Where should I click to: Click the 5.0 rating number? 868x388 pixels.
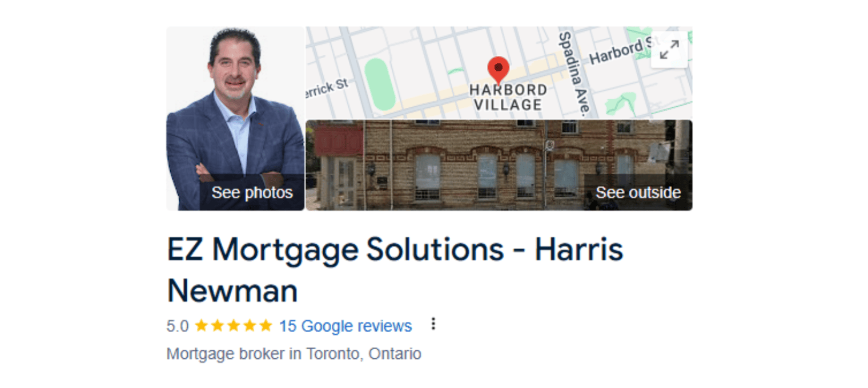tap(178, 326)
